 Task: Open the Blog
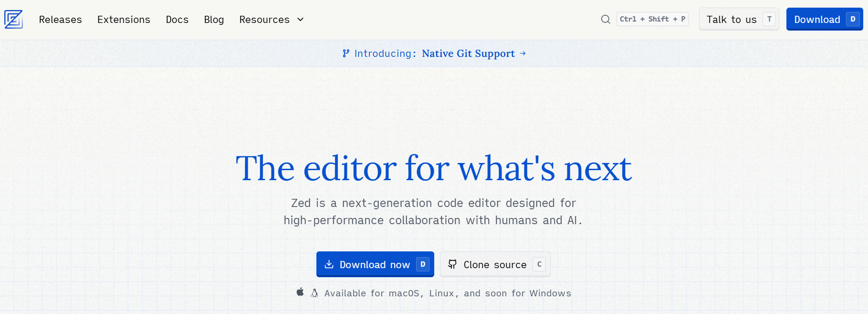click(x=214, y=20)
